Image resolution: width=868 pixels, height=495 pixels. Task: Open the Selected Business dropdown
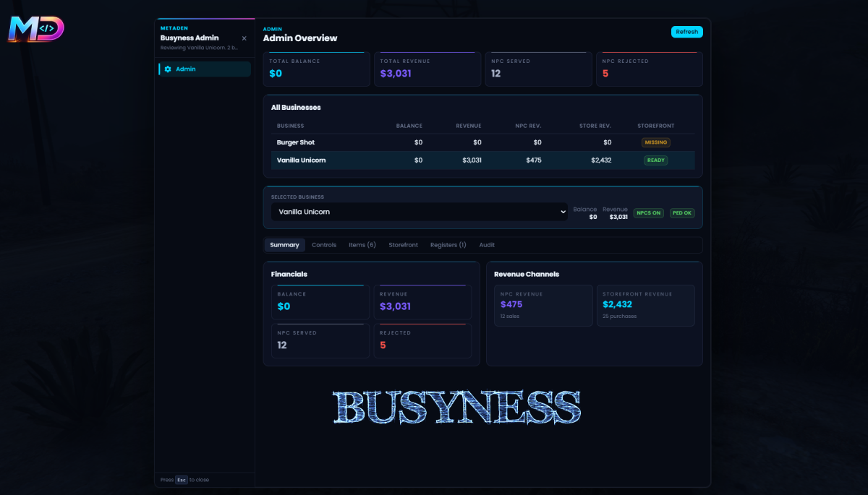[420, 212]
